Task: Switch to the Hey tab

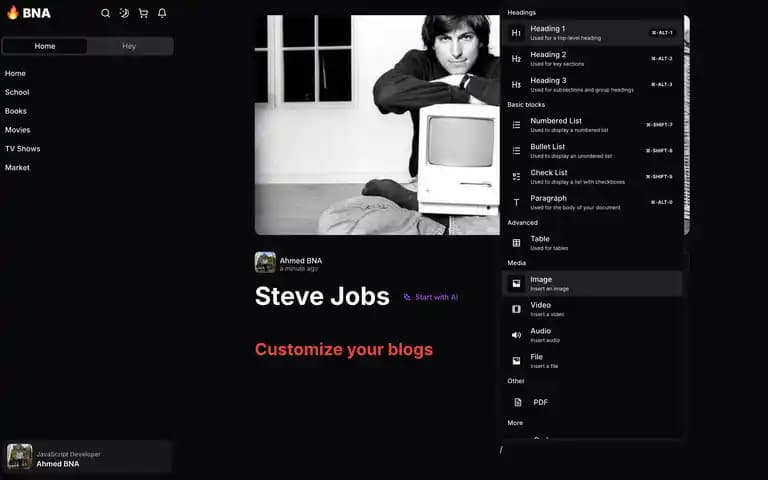Action: [x=129, y=46]
